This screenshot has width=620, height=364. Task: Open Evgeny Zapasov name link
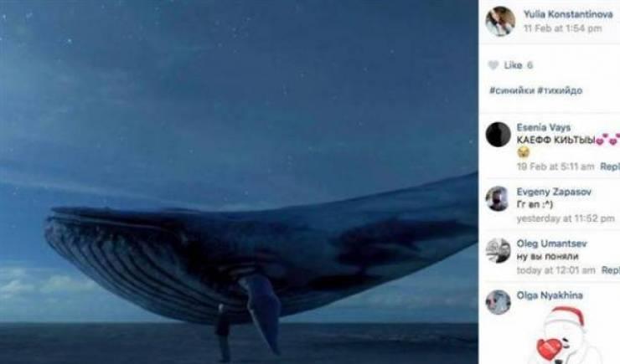554,192
